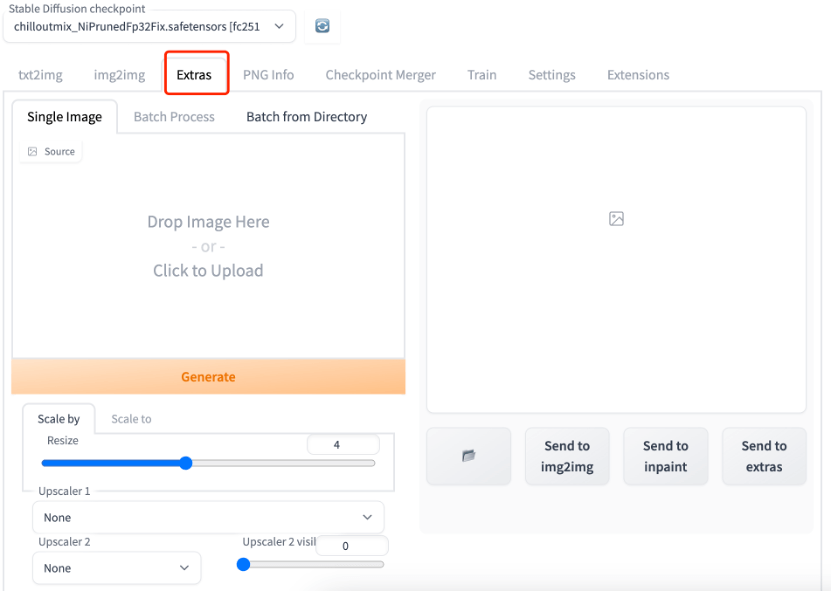Switch to Batch Process tab
The width and height of the screenshot is (832, 592).
(x=174, y=117)
